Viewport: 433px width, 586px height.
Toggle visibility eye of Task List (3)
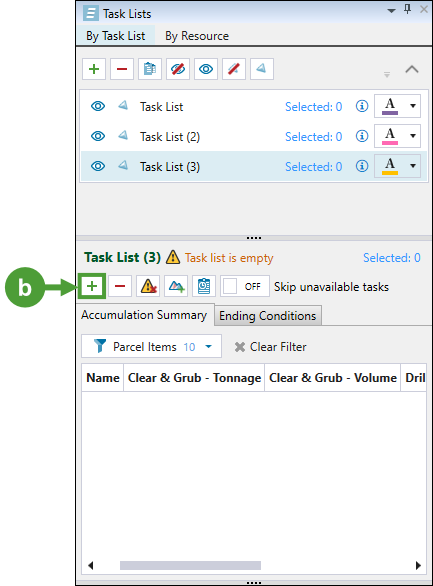(98, 166)
